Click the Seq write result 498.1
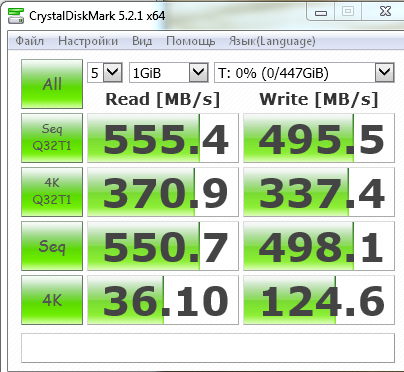Image resolution: width=404 pixels, height=372 pixels. pyautogui.click(x=319, y=246)
